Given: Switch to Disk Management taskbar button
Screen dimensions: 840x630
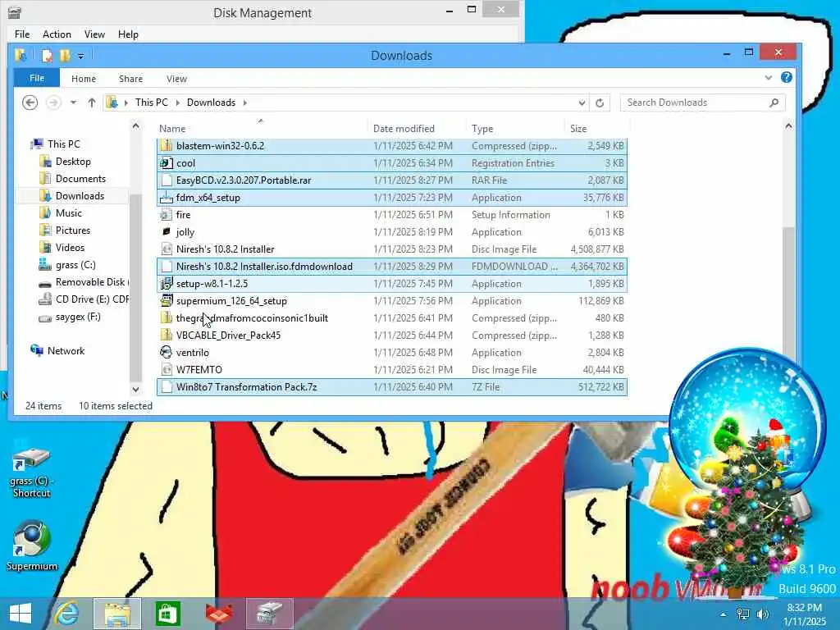Looking at the screenshot, I should (269, 614).
